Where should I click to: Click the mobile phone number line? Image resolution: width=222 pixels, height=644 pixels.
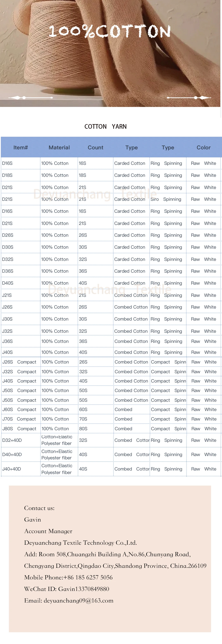click(x=68, y=577)
